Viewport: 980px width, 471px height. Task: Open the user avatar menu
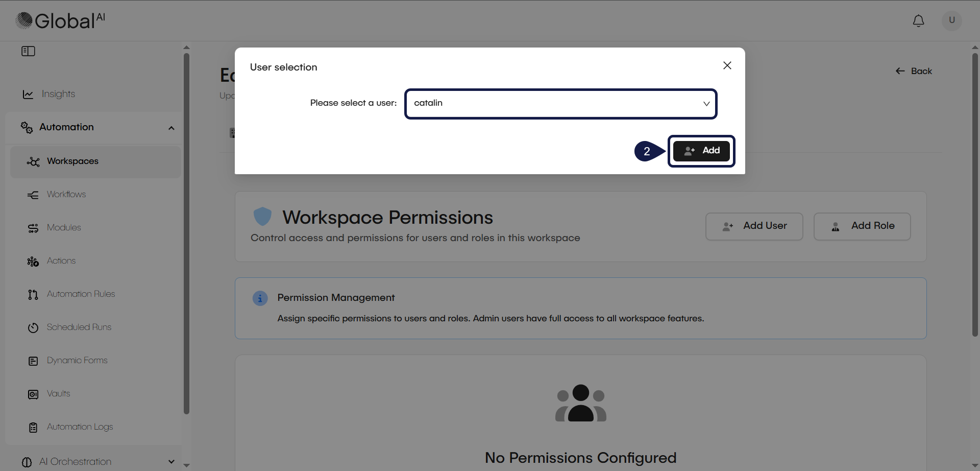951,20
